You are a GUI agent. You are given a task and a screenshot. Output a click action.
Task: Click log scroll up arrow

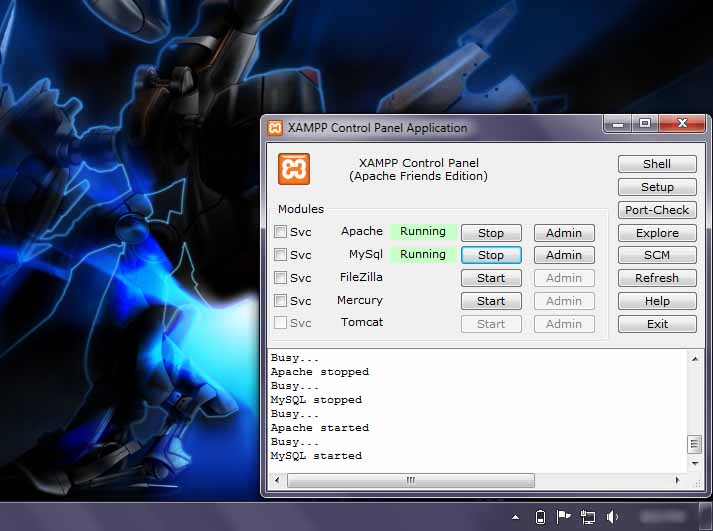click(695, 359)
